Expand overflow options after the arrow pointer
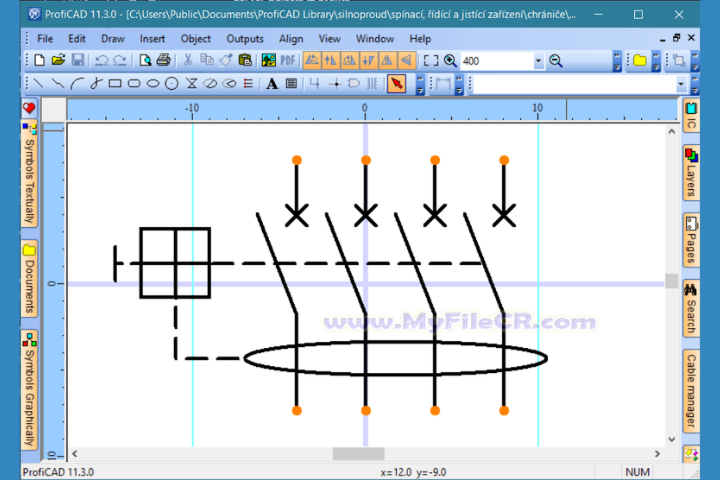This screenshot has height=480, width=720. click(420, 85)
